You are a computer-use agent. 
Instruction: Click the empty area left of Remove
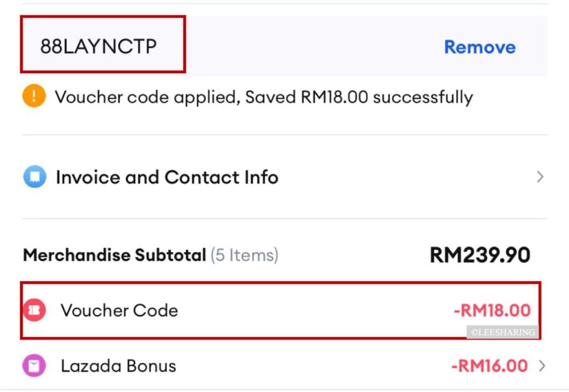pyautogui.click(x=314, y=47)
